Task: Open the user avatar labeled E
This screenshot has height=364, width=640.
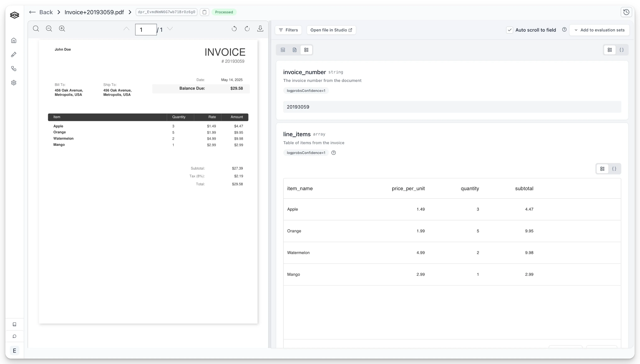Action: tap(14, 350)
